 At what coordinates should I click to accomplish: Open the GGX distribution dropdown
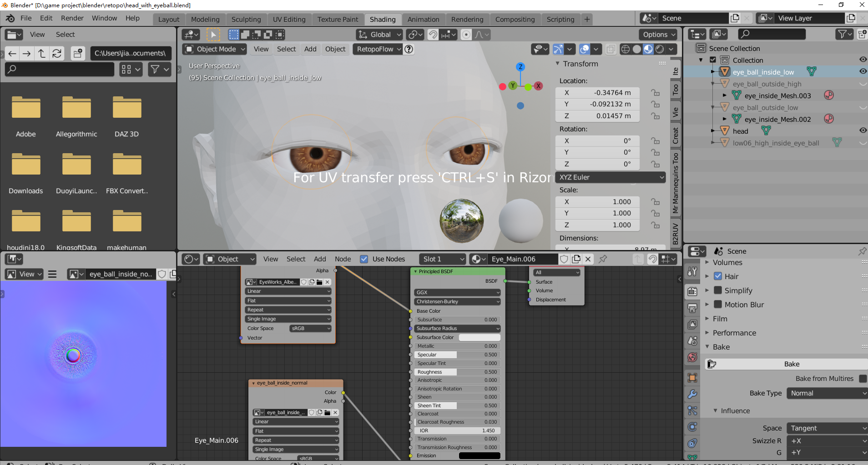(x=457, y=292)
